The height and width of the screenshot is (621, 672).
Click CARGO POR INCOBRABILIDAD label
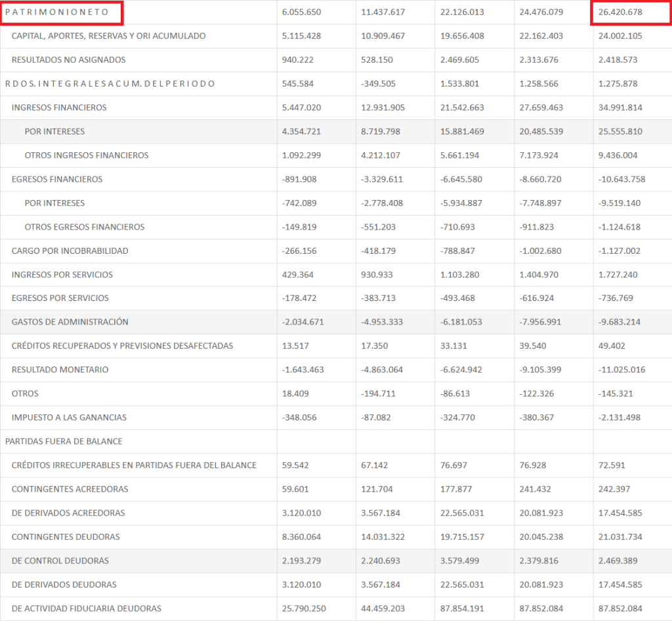click(x=70, y=251)
